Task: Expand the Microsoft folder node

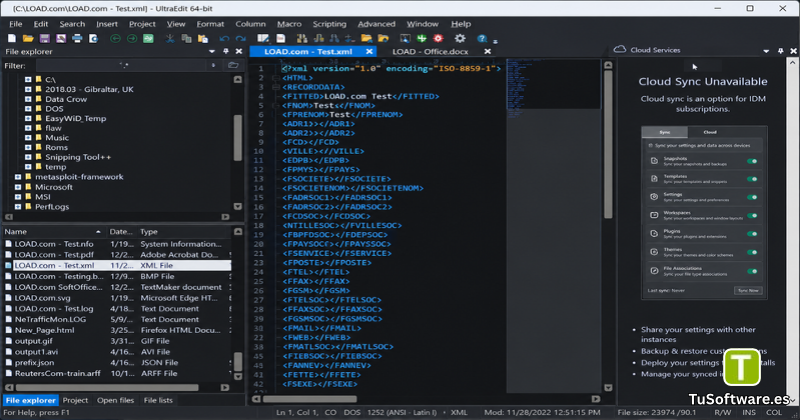Action: (x=18, y=187)
